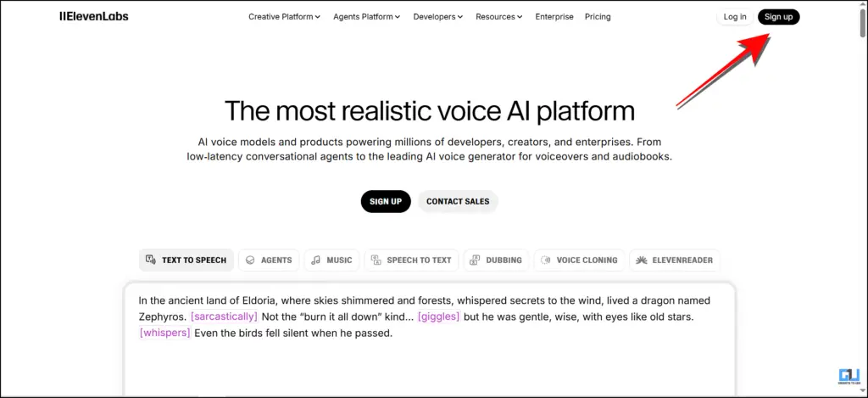Screen dimensions: 868x398
Task: Select the Text to Speech icon tab
Action: coord(151,260)
